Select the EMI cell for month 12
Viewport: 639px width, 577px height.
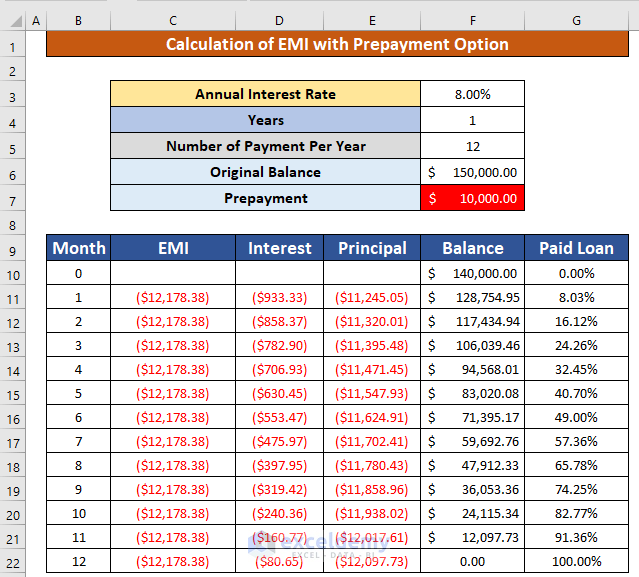point(173,561)
